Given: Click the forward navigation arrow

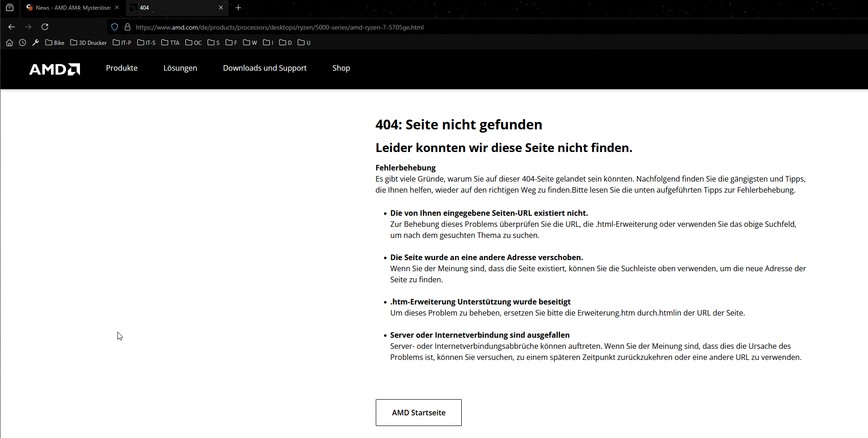Looking at the screenshot, I should pyautogui.click(x=28, y=27).
